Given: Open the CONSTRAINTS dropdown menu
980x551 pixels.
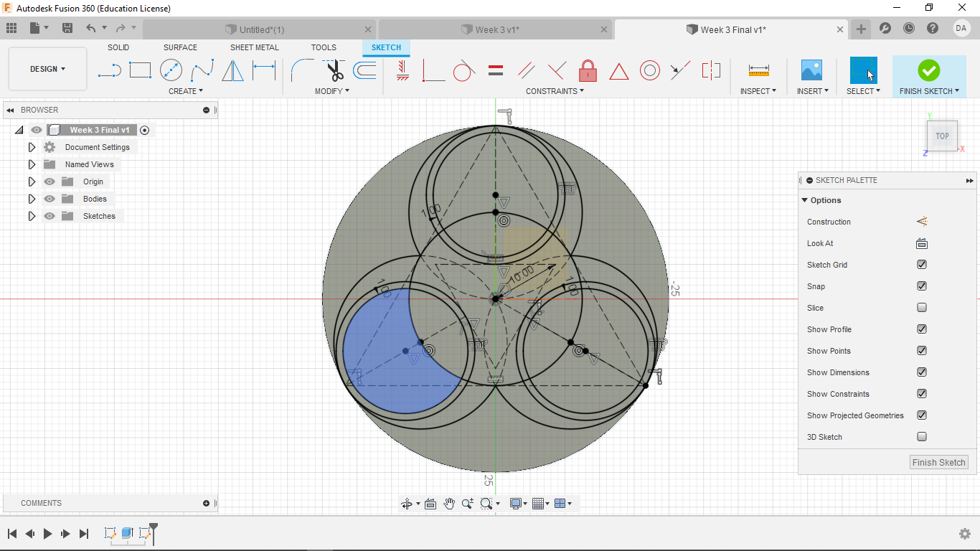Looking at the screenshot, I should 555,91.
